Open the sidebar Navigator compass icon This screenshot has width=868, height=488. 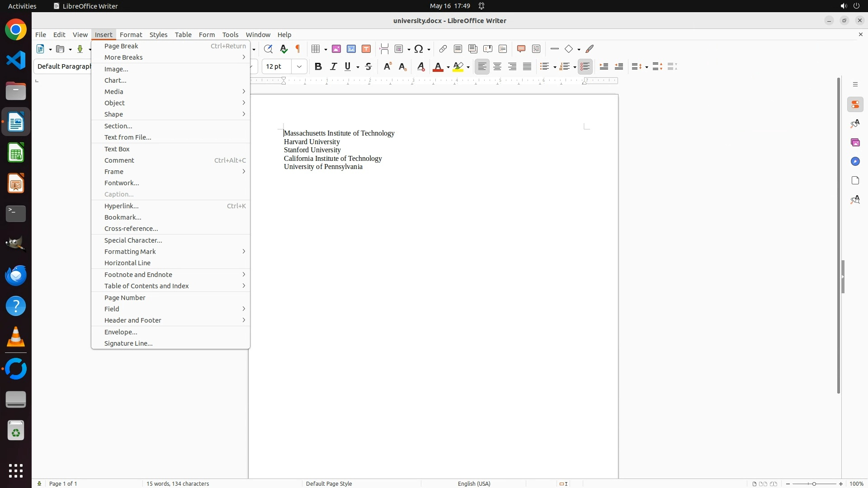(x=855, y=162)
